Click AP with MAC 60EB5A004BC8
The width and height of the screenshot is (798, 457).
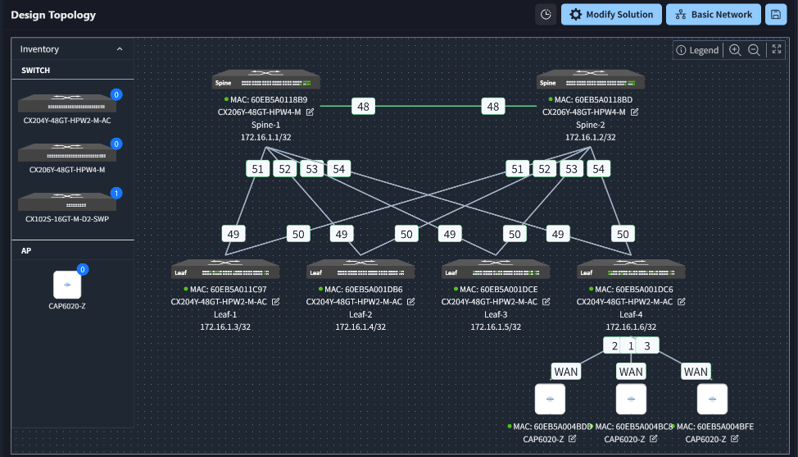631,399
